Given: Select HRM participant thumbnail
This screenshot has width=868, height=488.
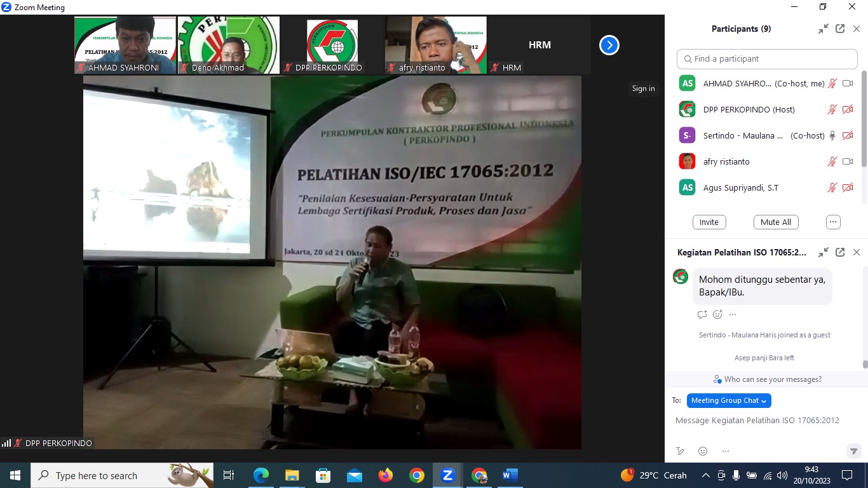Looking at the screenshot, I should click(x=539, y=45).
